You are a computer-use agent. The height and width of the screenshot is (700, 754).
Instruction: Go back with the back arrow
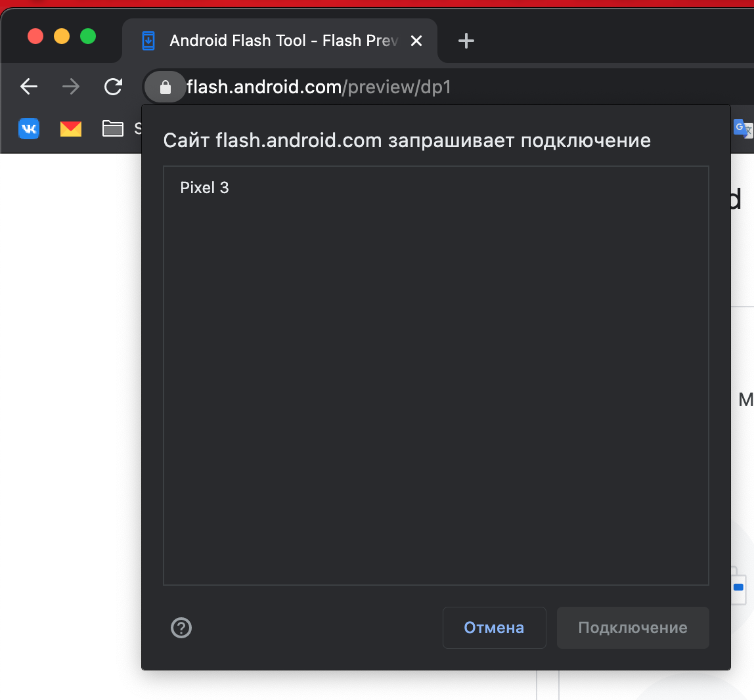tap(29, 87)
